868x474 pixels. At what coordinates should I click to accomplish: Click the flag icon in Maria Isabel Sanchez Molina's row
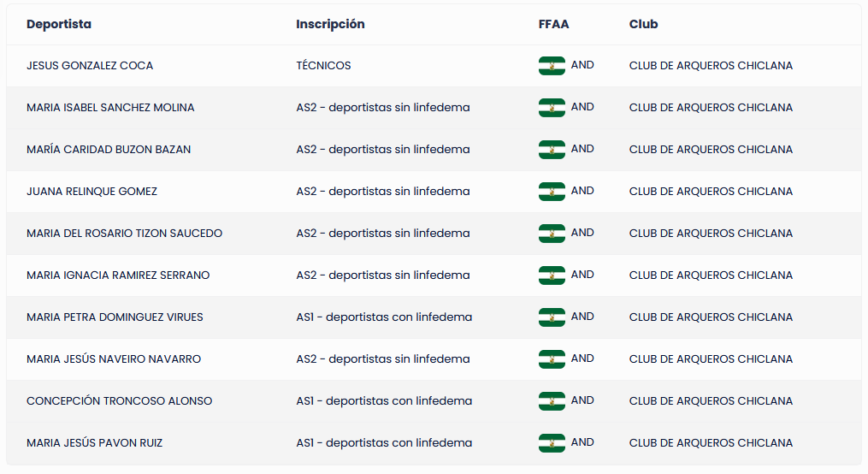552,108
